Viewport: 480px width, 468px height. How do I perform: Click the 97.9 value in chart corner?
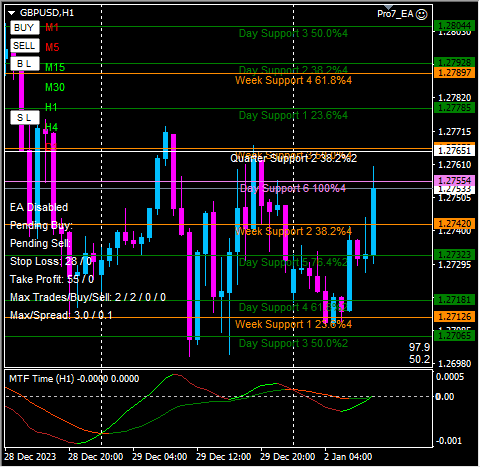point(420,347)
